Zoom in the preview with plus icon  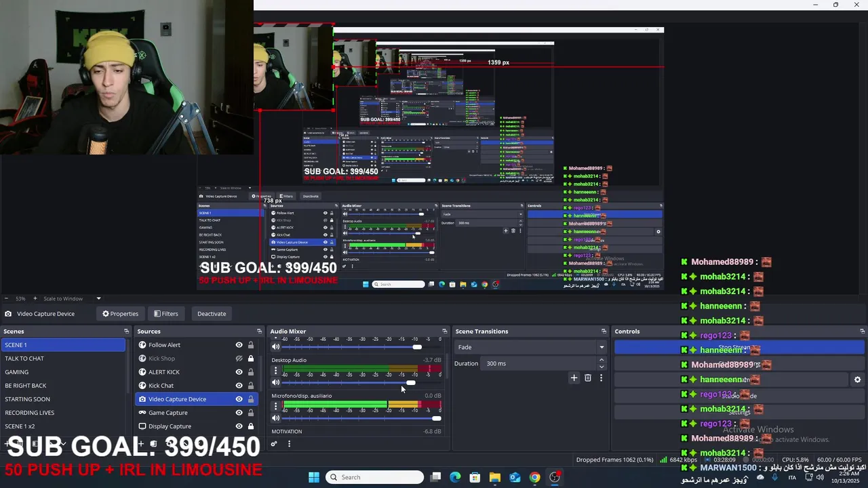pos(35,298)
